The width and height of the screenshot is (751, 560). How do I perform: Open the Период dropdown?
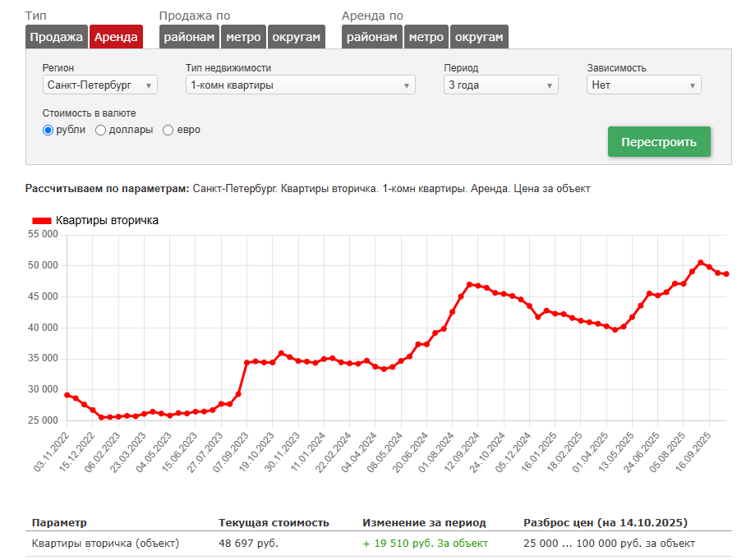click(x=500, y=85)
